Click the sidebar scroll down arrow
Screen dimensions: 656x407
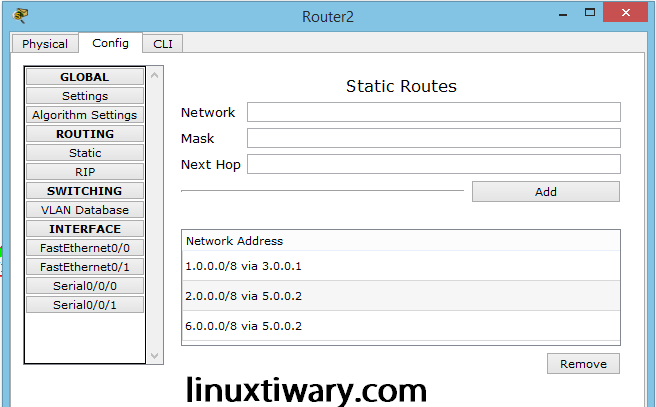pyautogui.click(x=154, y=356)
